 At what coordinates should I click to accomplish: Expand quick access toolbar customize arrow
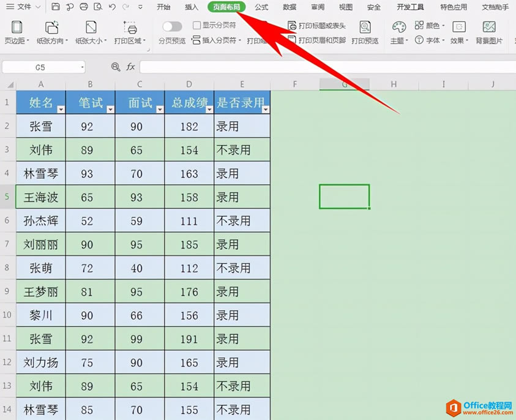coord(141,7)
